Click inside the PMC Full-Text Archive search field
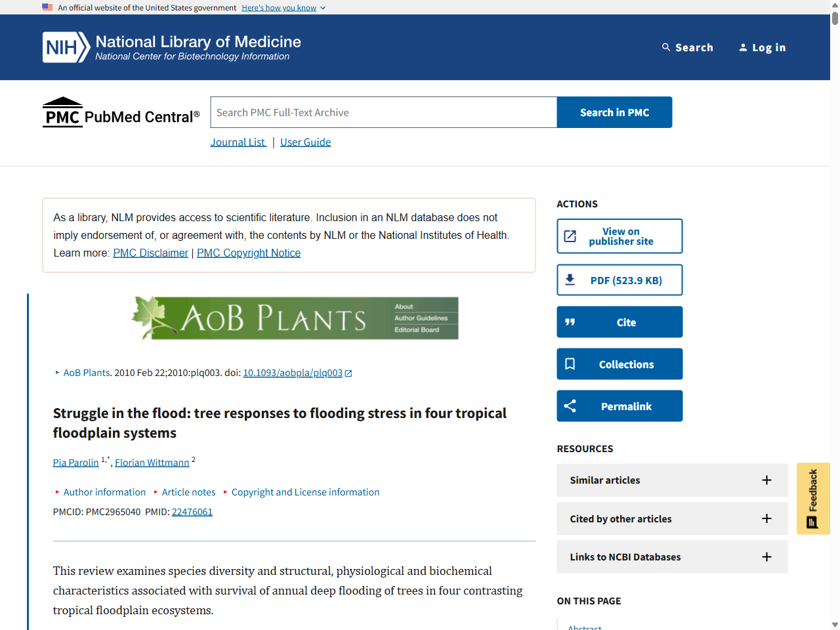Image resolution: width=840 pixels, height=630 pixels. [383, 112]
